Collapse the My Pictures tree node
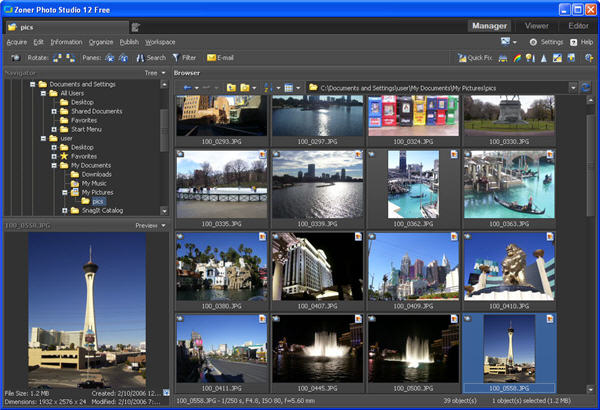The image size is (600, 410). pyautogui.click(x=64, y=192)
